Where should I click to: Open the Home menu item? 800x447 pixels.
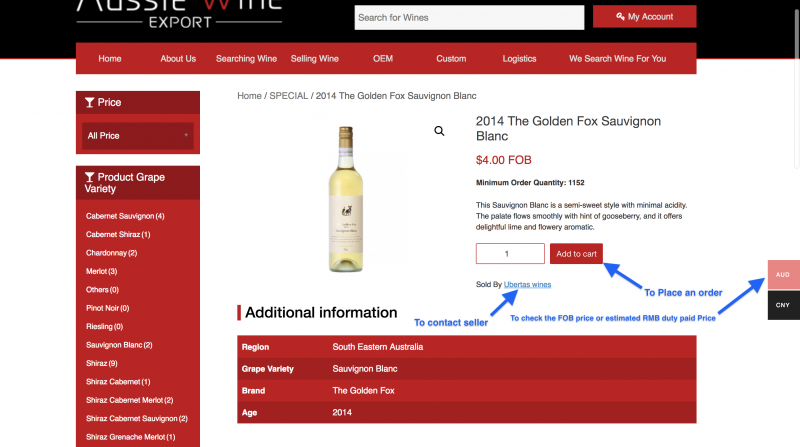[110, 59]
